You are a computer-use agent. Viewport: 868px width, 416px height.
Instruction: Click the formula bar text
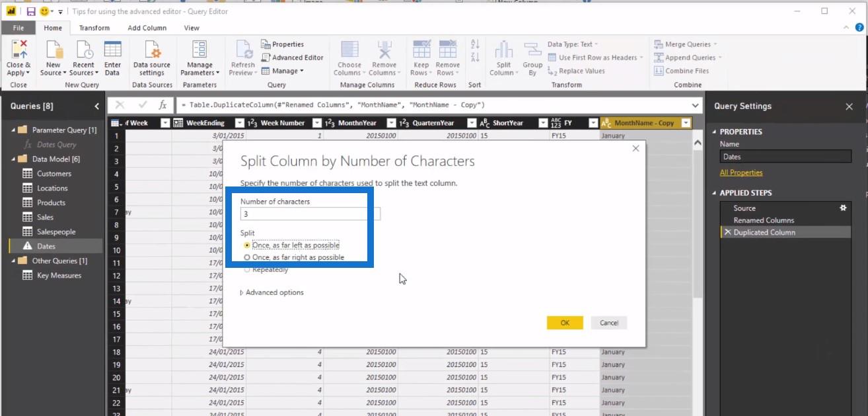coord(333,105)
